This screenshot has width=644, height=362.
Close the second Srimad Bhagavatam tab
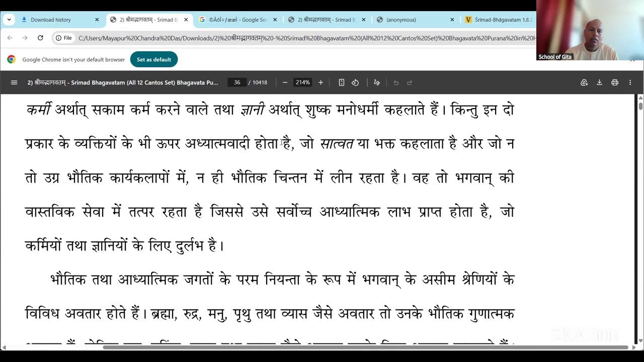(x=363, y=20)
